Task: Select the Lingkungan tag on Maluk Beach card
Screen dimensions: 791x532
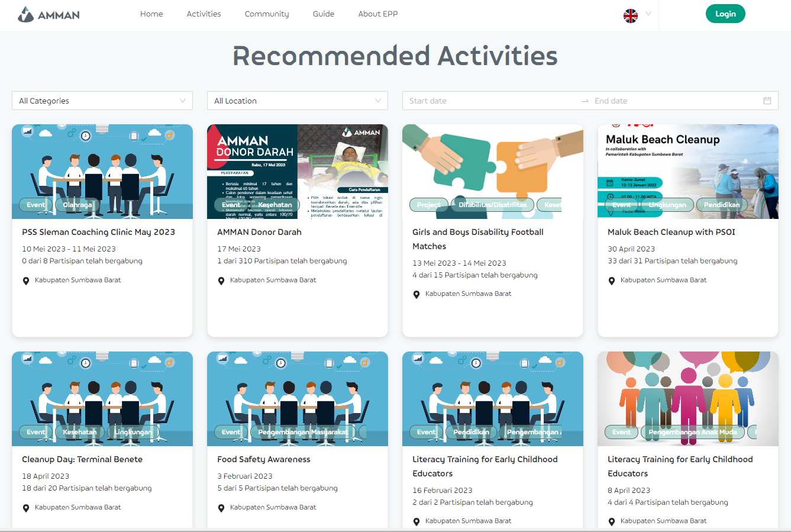Action: click(x=667, y=205)
